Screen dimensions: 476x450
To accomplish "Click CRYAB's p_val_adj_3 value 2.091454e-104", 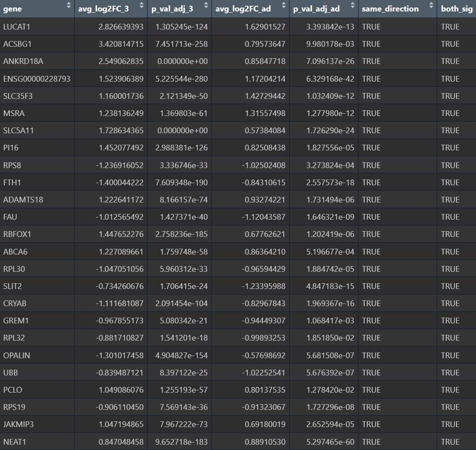I will click(181, 304).
